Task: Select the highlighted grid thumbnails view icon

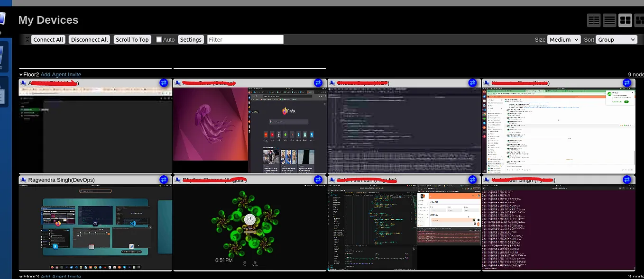Action: (625, 20)
